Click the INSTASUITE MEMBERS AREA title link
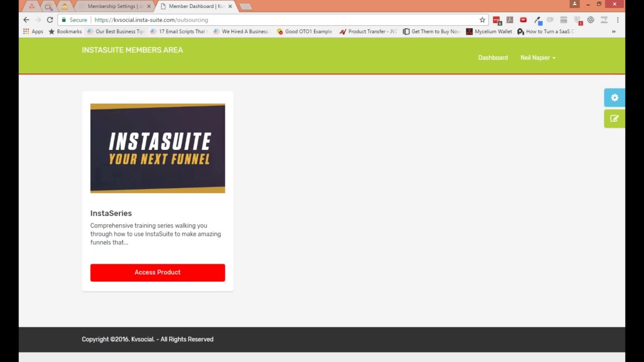 [132, 50]
